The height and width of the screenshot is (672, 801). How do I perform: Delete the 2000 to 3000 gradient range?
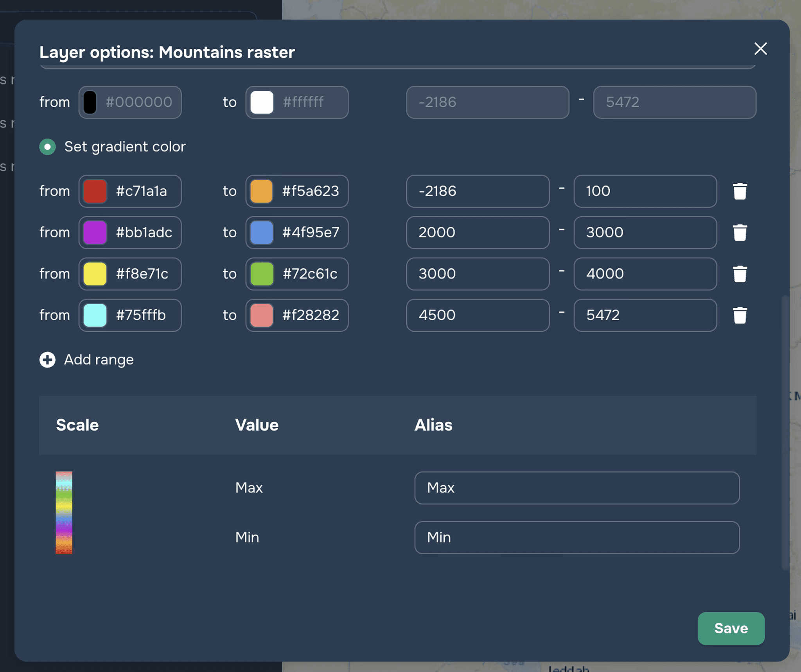pyautogui.click(x=740, y=233)
